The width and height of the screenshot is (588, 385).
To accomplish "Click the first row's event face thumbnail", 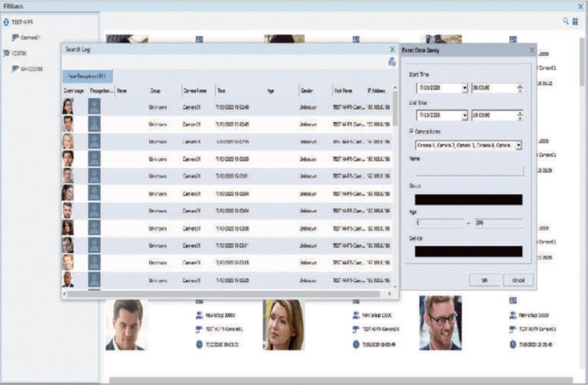I will tap(68, 106).
